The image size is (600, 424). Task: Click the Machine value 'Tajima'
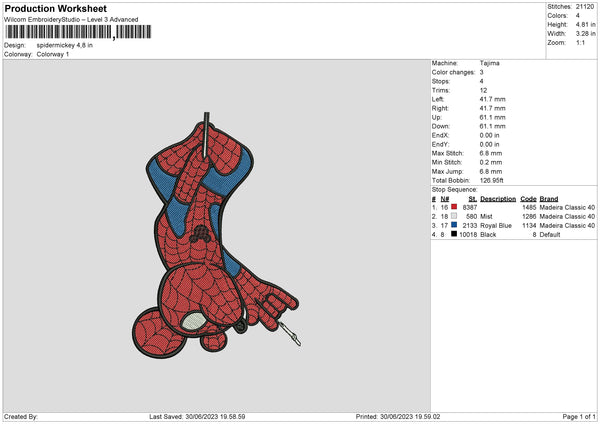[x=489, y=63]
